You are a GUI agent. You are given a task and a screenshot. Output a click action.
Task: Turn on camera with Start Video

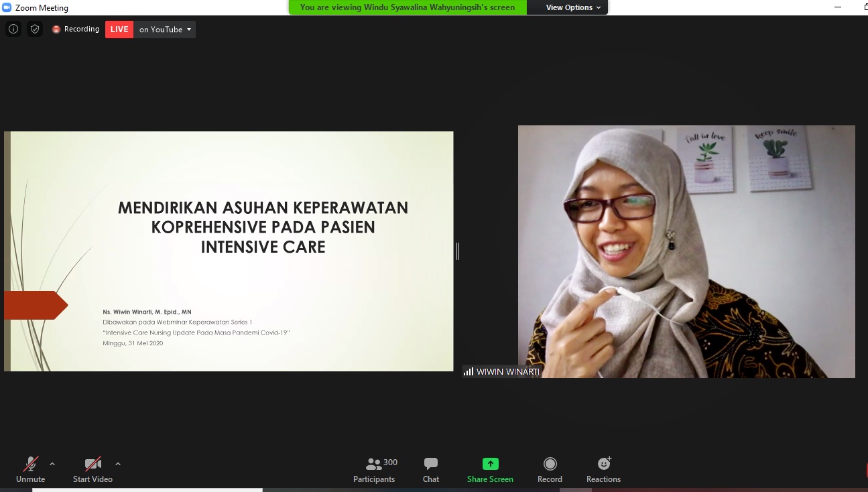tap(92, 464)
